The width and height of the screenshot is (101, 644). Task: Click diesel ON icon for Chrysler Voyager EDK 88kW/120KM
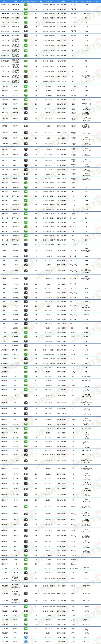click(x=26, y=31)
